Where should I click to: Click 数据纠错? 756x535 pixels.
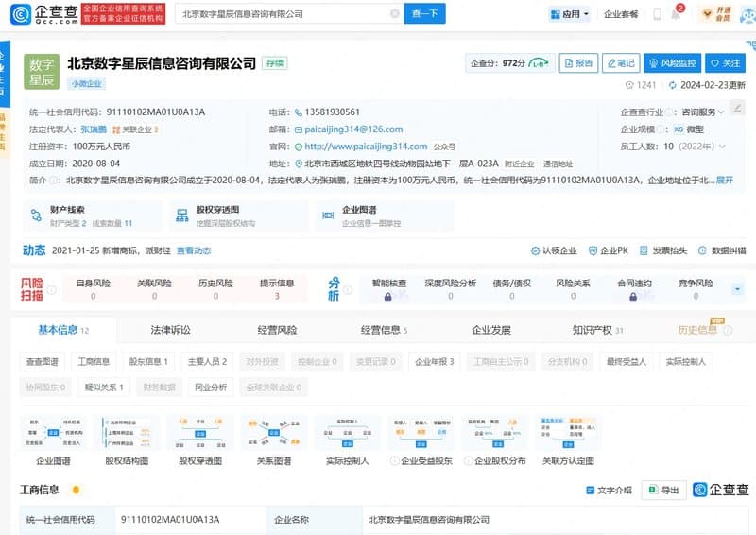722,250
